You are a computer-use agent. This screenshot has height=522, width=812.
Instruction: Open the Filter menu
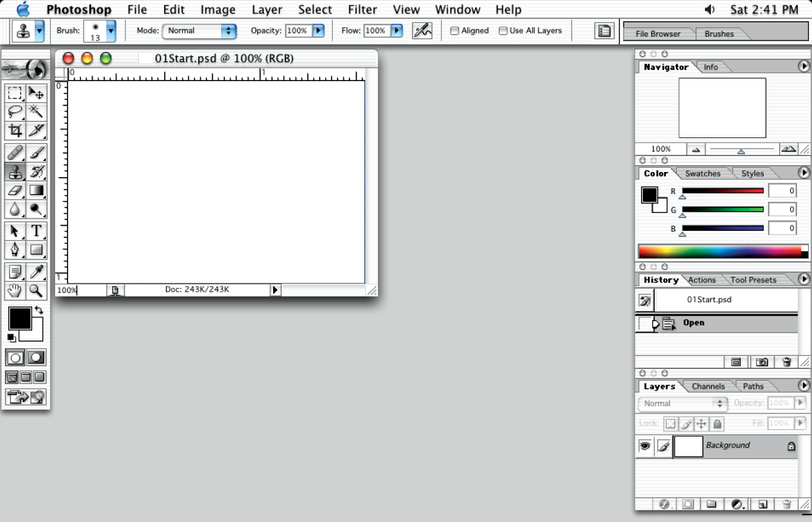pos(362,10)
